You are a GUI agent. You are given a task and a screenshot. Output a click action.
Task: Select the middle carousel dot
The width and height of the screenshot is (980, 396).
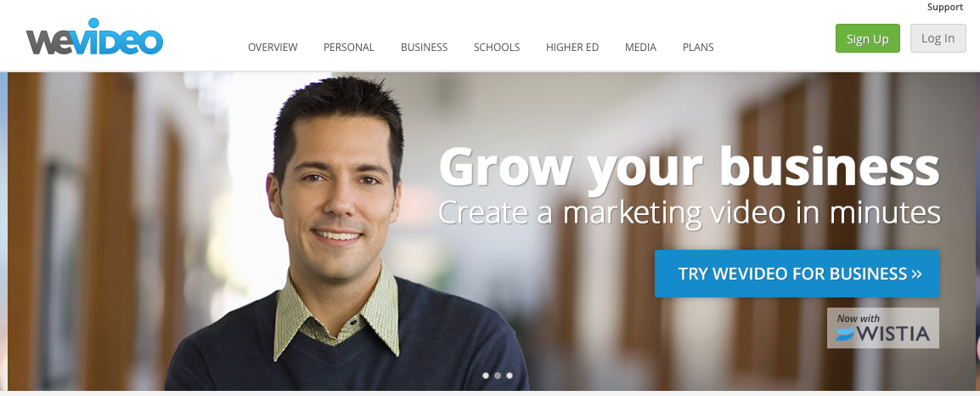click(498, 376)
